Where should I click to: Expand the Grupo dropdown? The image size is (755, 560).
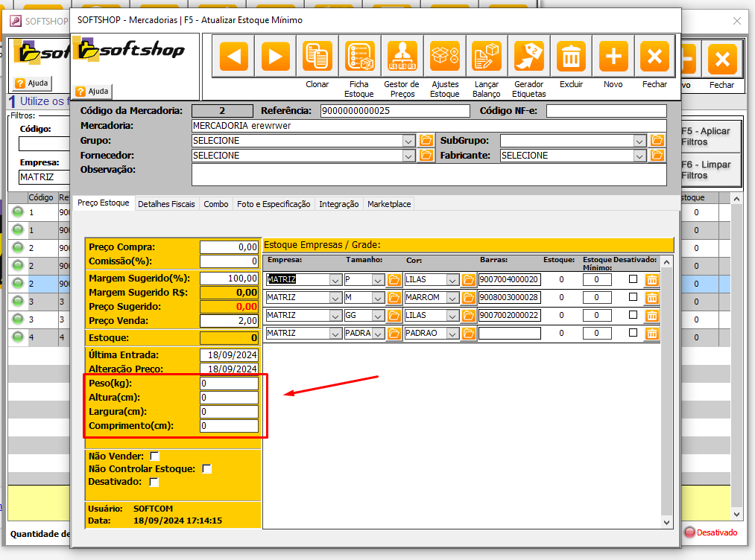408,141
